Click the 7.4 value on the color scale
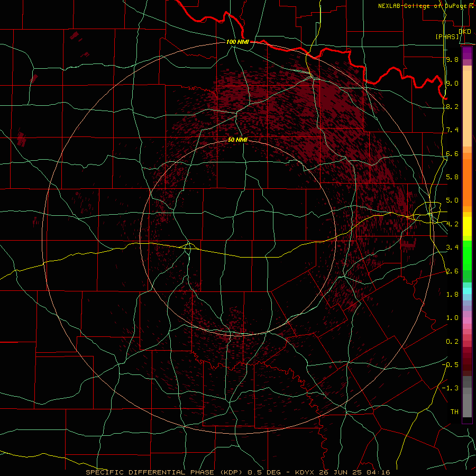The height and width of the screenshot is (476, 476). 452,130
